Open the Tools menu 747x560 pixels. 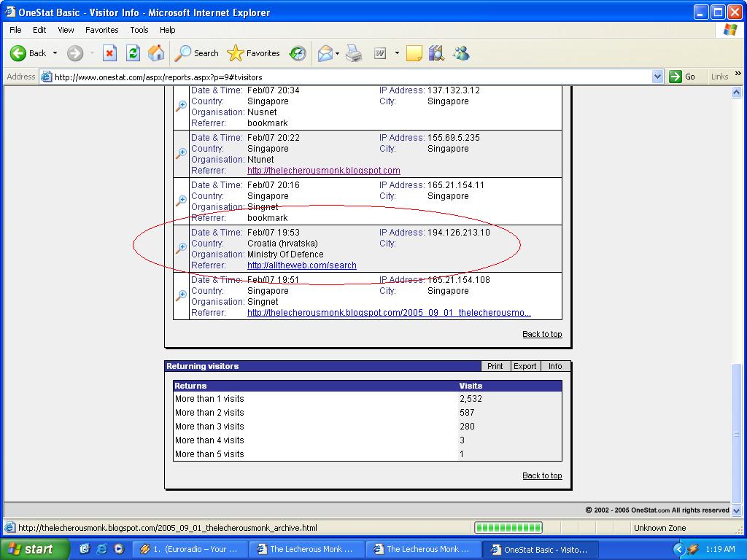pos(139,29)
